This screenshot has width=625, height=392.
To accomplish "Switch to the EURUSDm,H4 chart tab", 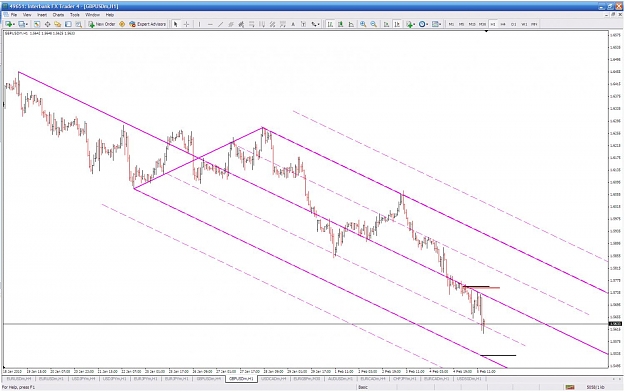I will (19, 378).
